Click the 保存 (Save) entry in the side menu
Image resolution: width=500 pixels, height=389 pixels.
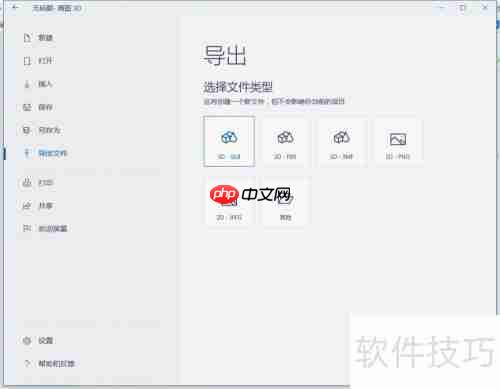tap(38, 107)
